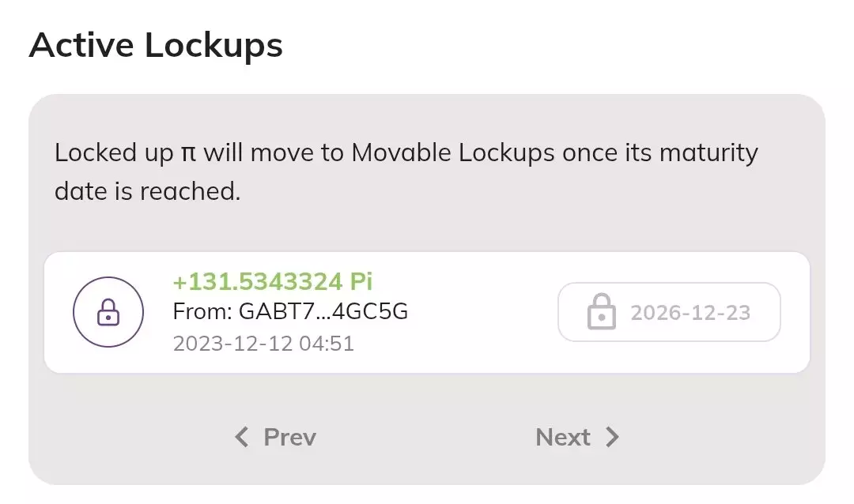
Task: Click the right chevron beside Next
Action: click(612, 437)
